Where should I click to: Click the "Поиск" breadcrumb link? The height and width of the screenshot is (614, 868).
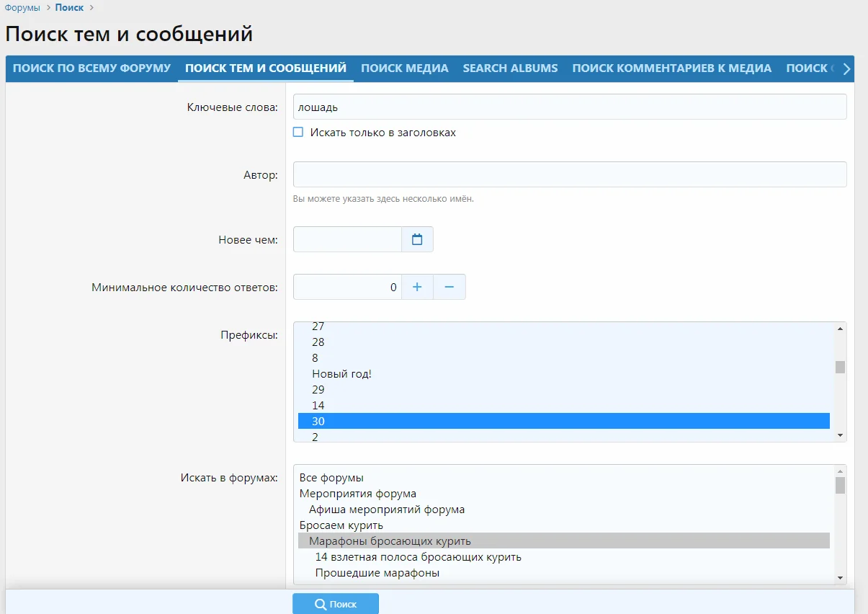(69, 8)
